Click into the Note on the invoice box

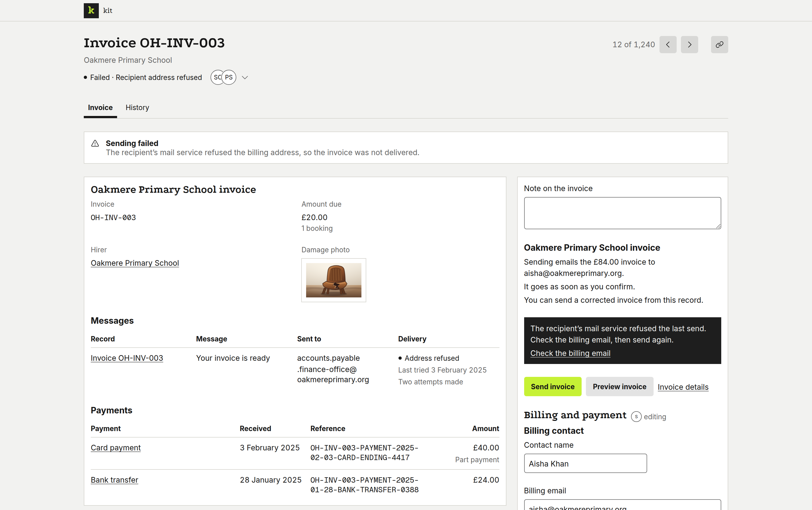622,213
